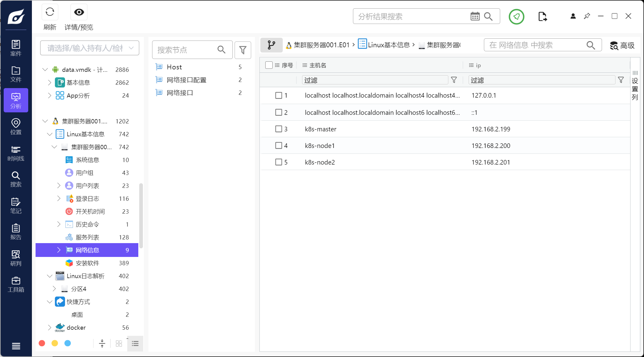The image size is (644, 357).
Task: Click the Advanced (高级) search button
Action: (622, 45)
